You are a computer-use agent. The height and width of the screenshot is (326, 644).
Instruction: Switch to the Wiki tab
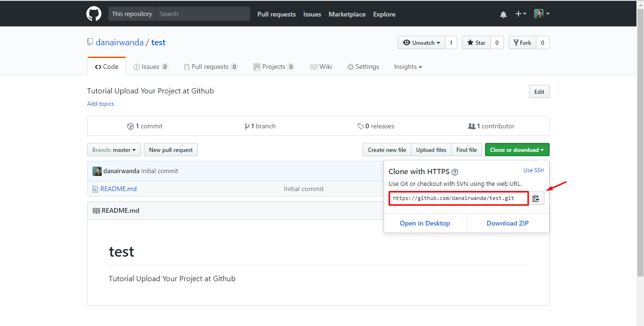(x=321, y=67)
